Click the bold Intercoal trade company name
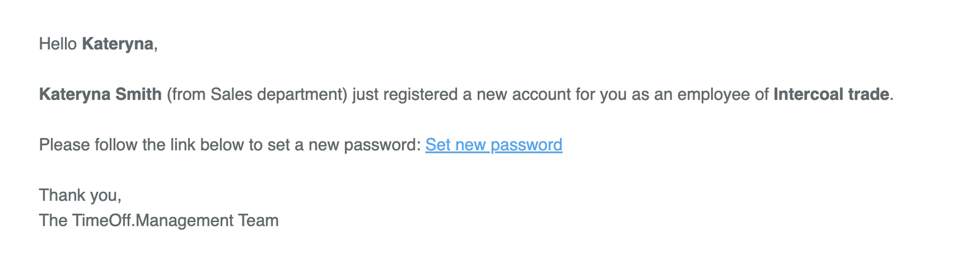The width and height of the screenshot is (980, 276). click(x=831, y=94)
